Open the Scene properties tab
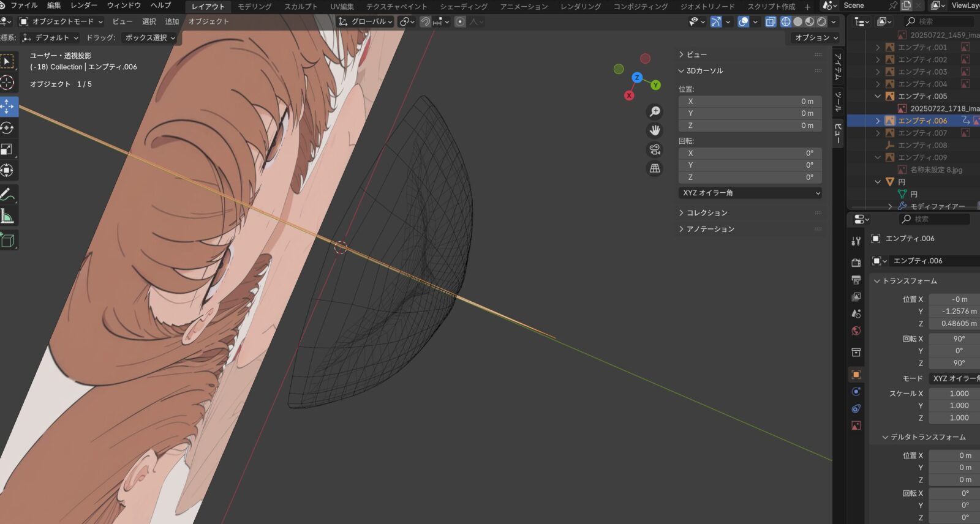The image size is (980, 524). [x=856, y=313]
